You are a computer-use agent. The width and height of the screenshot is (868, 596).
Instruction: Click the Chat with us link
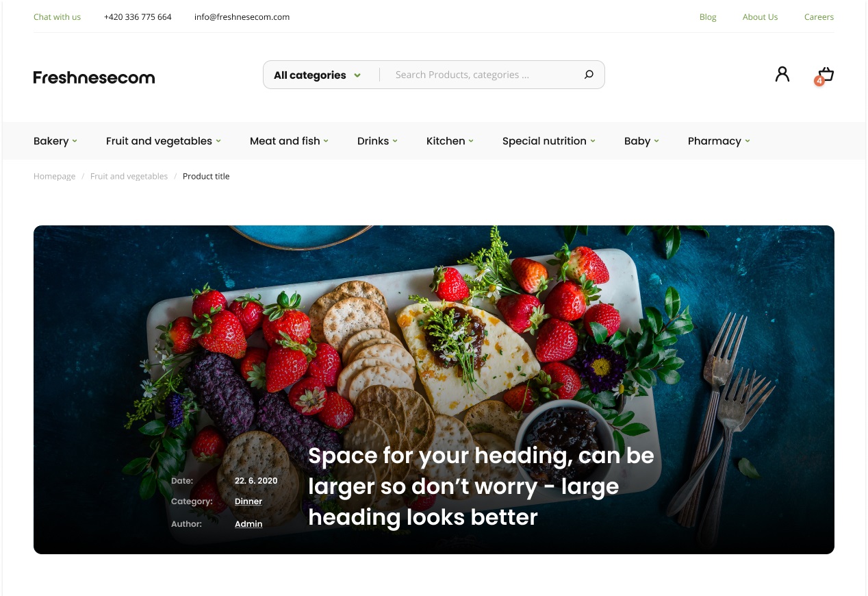pyautogui.click(x=57, y=17)
